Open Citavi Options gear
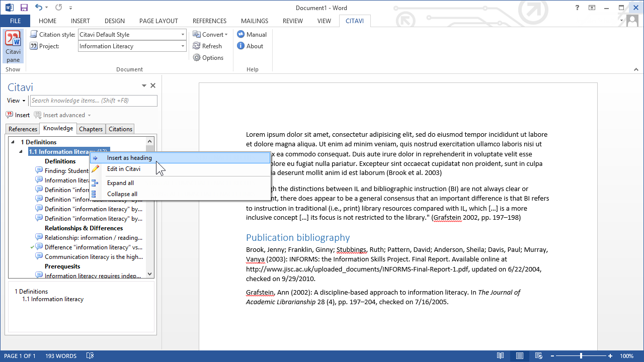Image resolution: width=644 pixels, height=362 pixels. pos(208,57)
